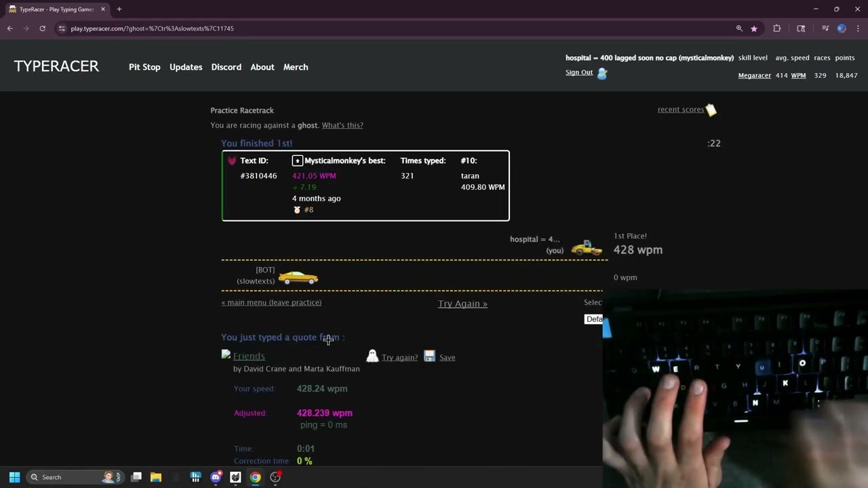Go back using the browser back arrow

[x=10, y=28]
